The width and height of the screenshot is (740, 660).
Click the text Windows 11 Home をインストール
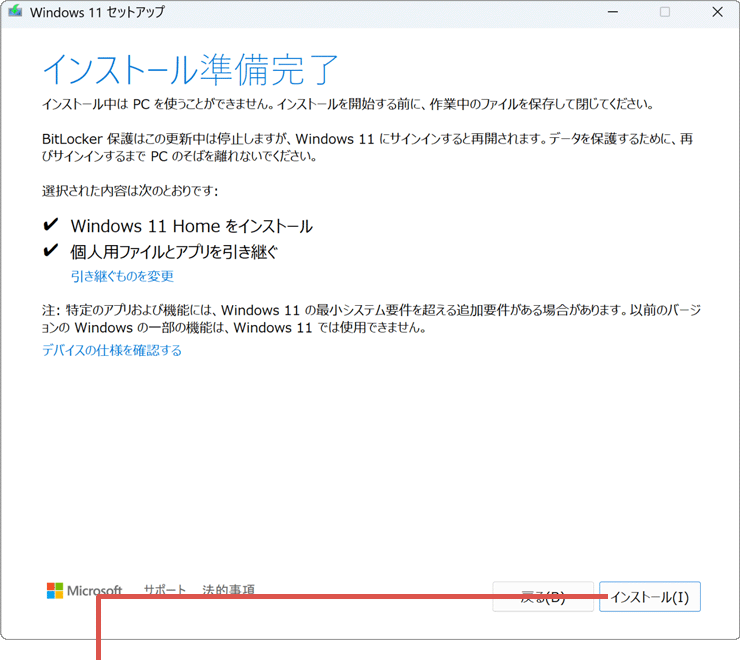pos(192,226)
